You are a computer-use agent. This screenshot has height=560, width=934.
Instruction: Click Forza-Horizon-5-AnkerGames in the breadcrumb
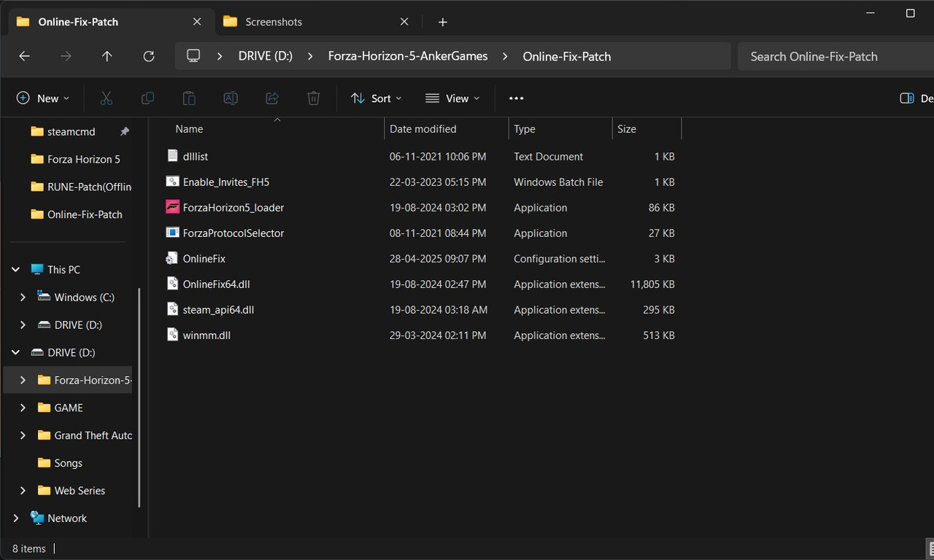[x=408, y=56]
